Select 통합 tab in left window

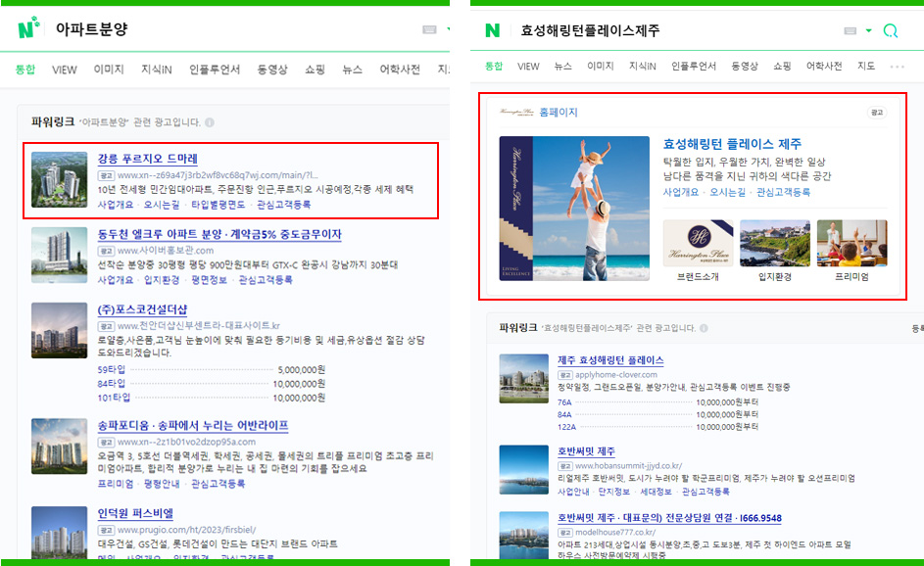coord(25,70)
